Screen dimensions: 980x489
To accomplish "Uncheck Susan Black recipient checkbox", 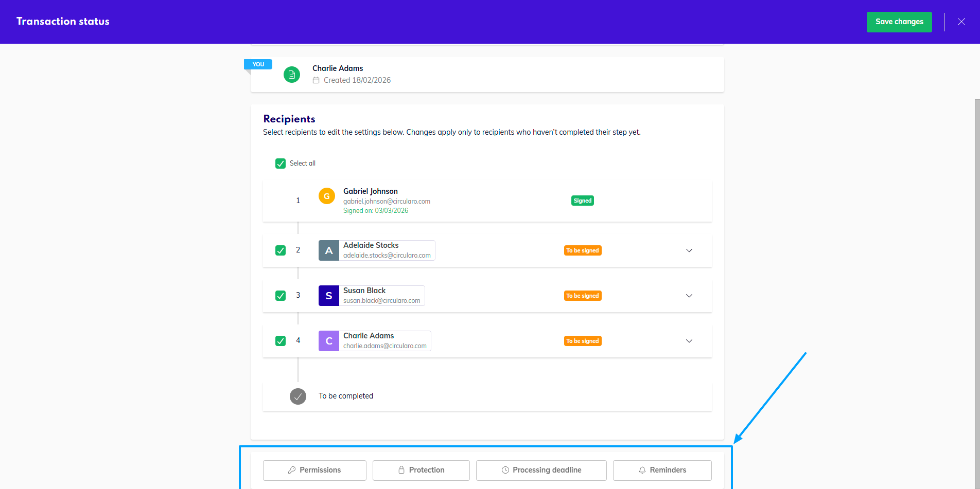I will point(281,296).
